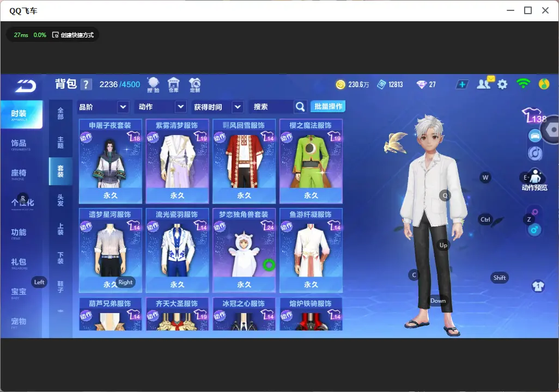Click the gold coin currency icon

coord(341,84)
